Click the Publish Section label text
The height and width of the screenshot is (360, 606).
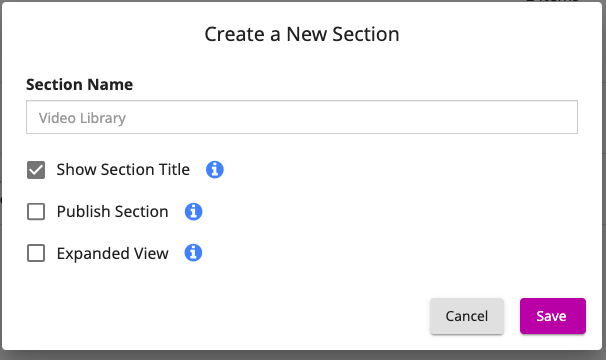112,212
